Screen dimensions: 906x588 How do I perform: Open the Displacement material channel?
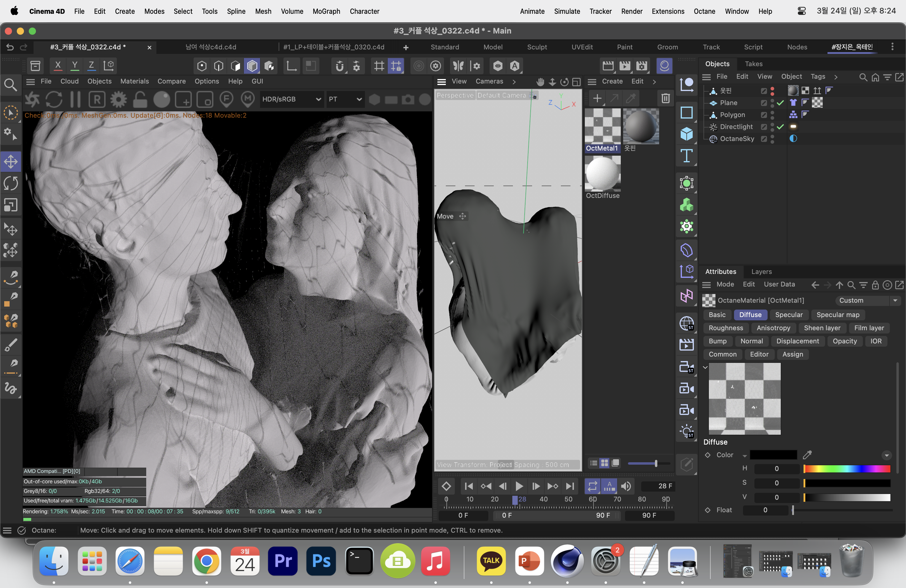(797, 341)
